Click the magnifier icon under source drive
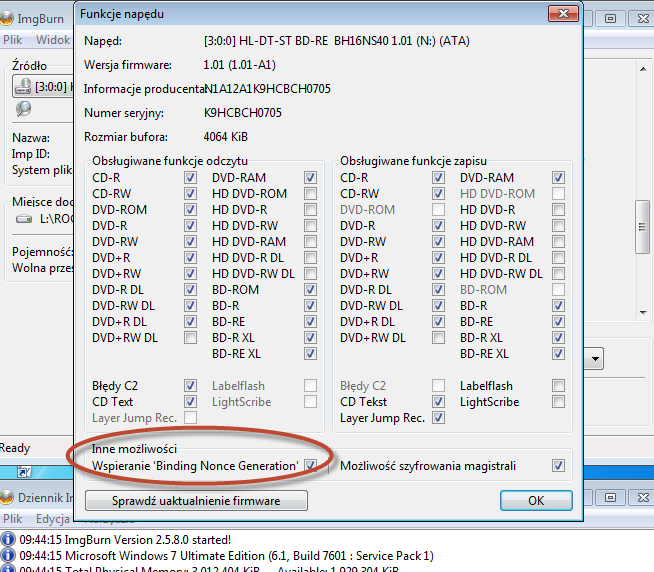 click(x=23, y=109)
